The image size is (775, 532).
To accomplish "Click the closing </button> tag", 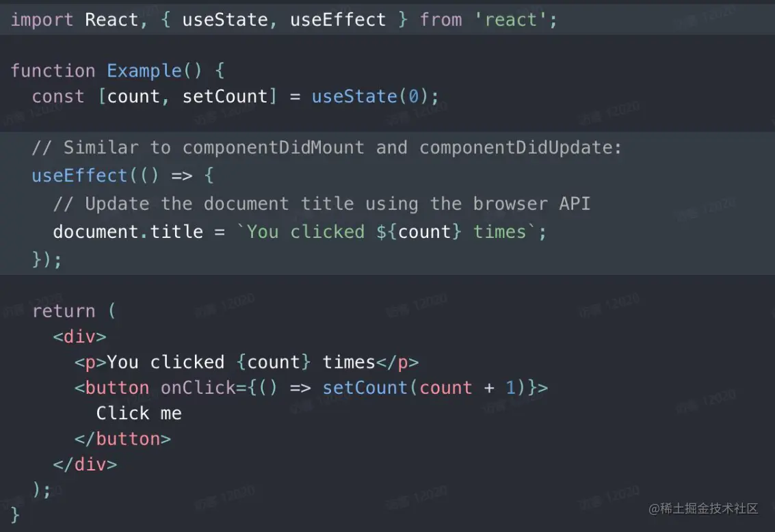I will coord(122,439).
